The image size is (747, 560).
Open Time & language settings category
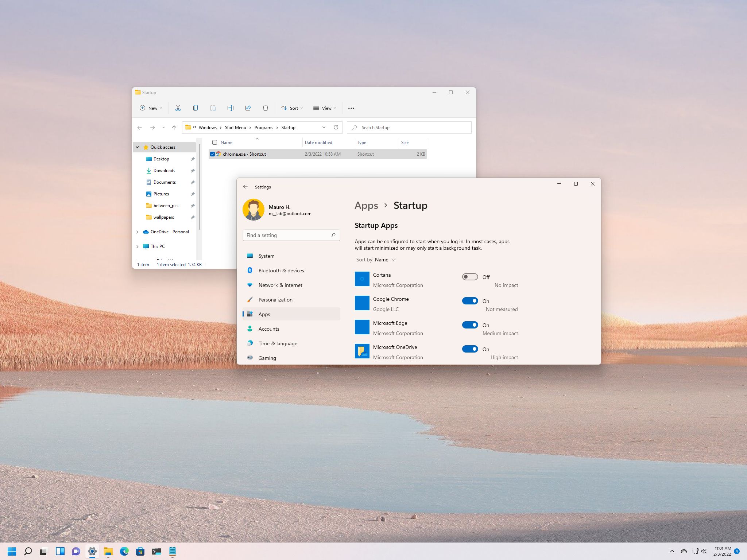(291, 343)
